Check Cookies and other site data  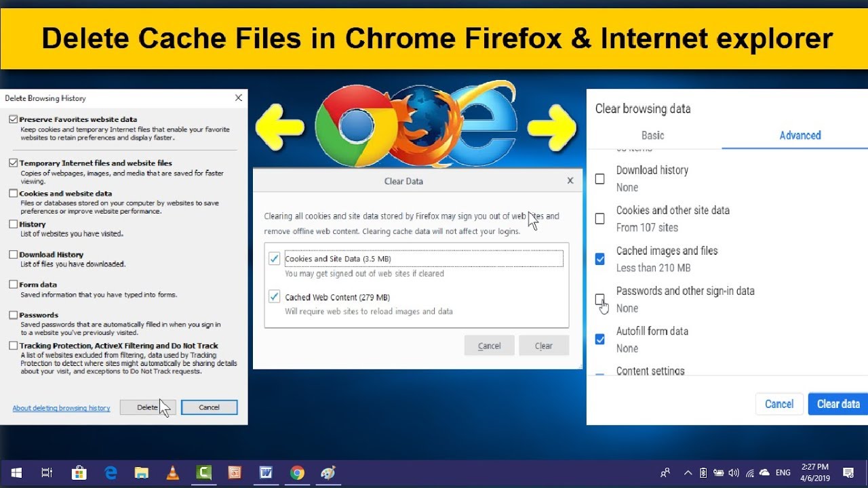point(600,219)
